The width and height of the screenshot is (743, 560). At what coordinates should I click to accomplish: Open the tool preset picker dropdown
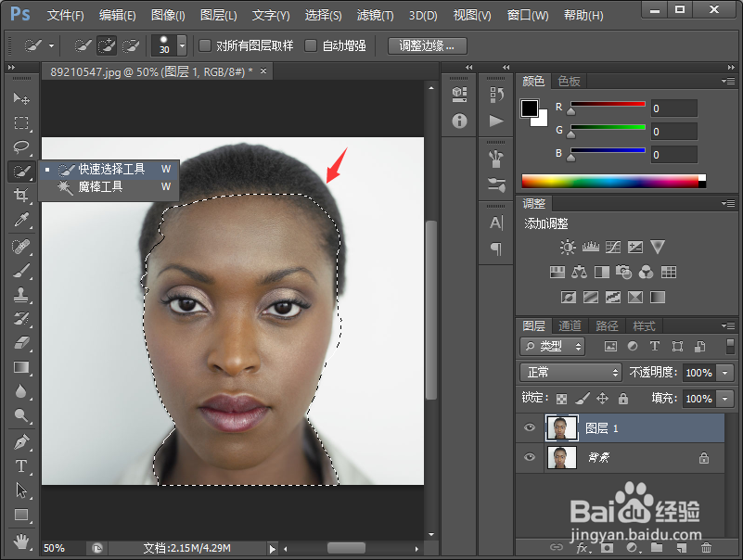51,46
